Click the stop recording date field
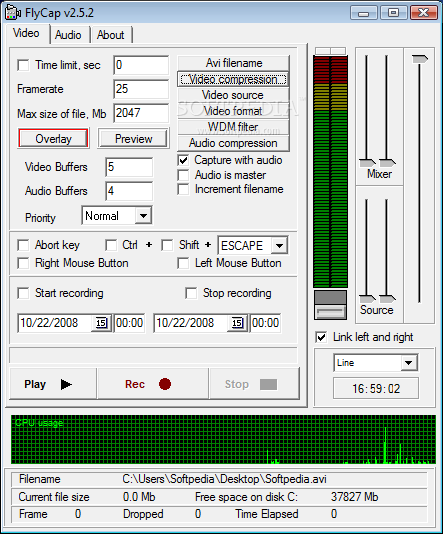This screenshot has height=534, width=443. tap(191, 323)
